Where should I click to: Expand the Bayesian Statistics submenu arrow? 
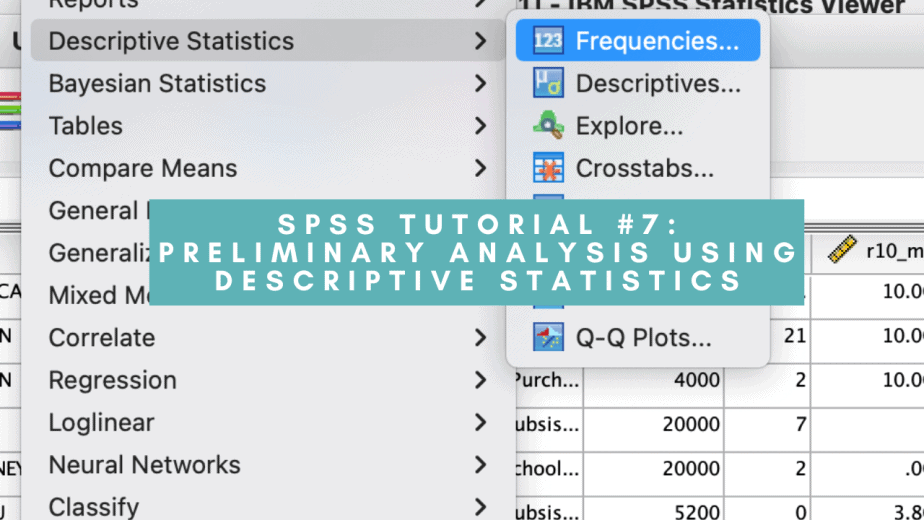[x=481, y=83]
